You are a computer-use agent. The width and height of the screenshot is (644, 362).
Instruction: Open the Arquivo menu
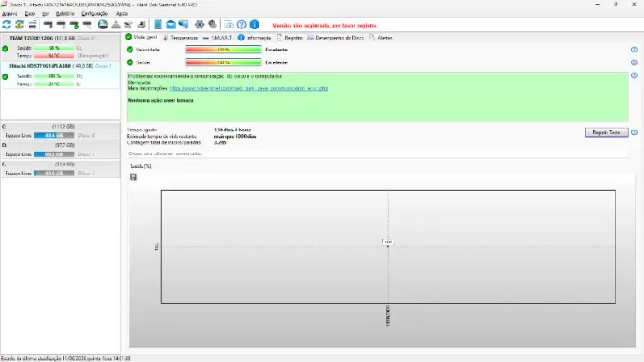click(x=9, y=14)
